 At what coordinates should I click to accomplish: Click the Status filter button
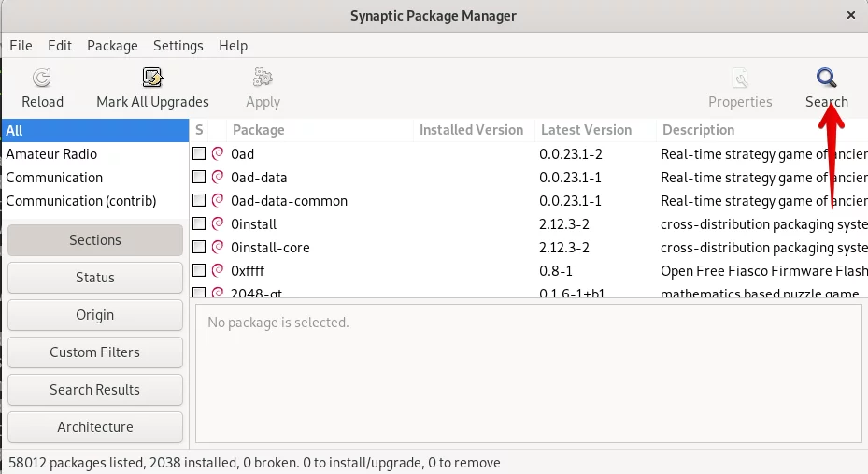(x=95, y=278)
